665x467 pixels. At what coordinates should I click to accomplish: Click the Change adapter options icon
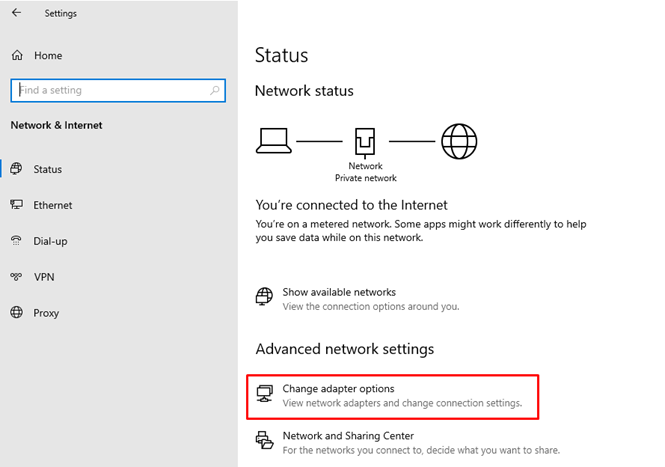click(265, 395)
